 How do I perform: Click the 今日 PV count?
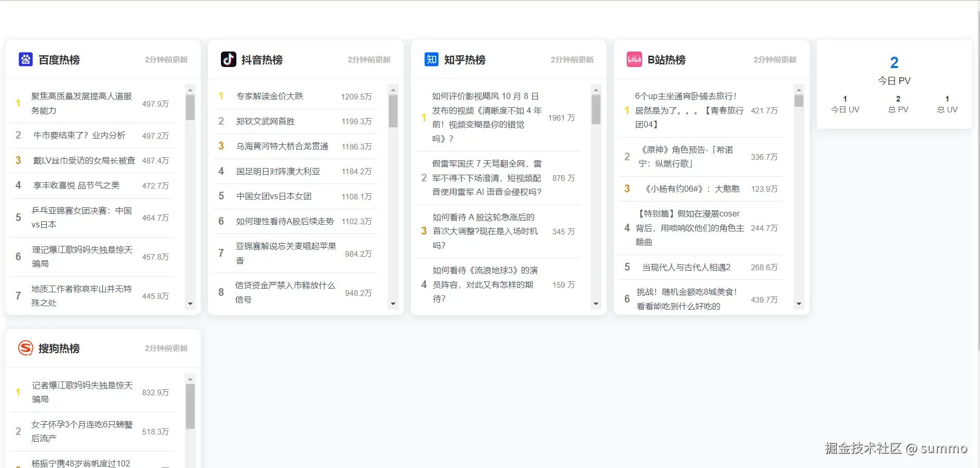click(x=894, y=63)
